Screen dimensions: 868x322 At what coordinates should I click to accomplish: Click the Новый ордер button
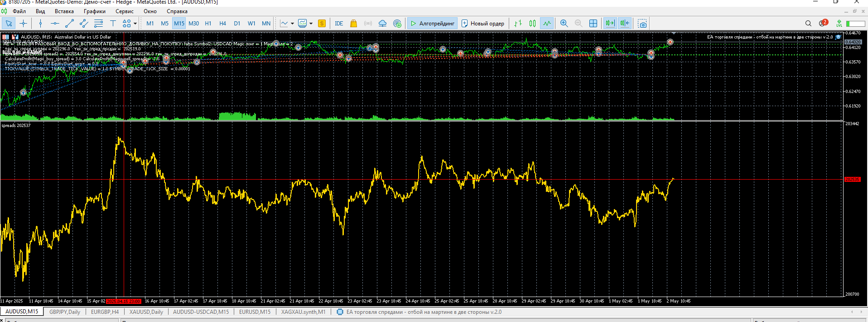482,24
